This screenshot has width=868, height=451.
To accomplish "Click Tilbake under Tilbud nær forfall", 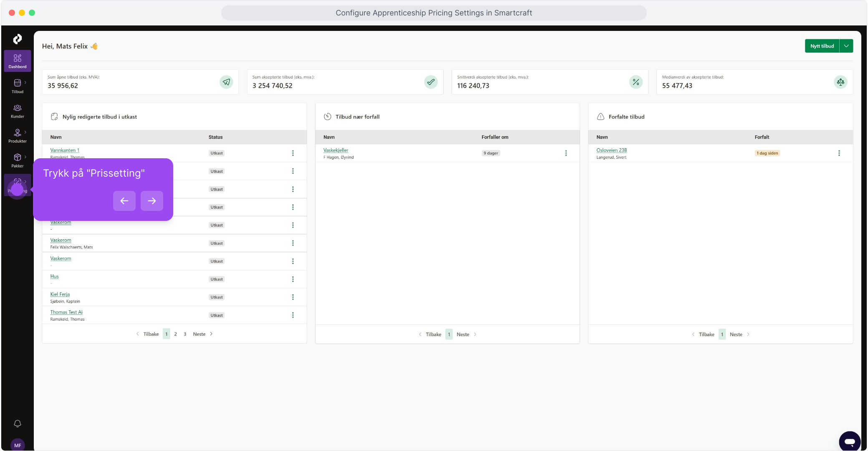I will click(430, 334).
